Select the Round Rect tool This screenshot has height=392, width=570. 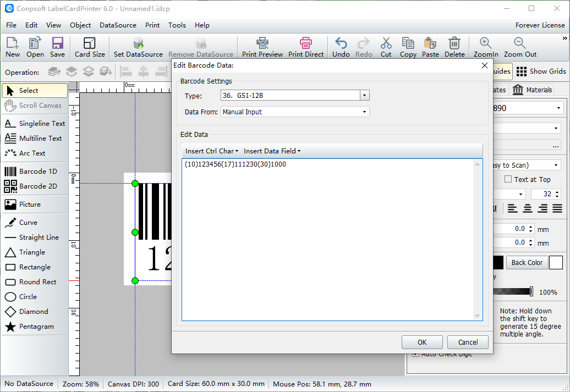(x=35, y=282)
